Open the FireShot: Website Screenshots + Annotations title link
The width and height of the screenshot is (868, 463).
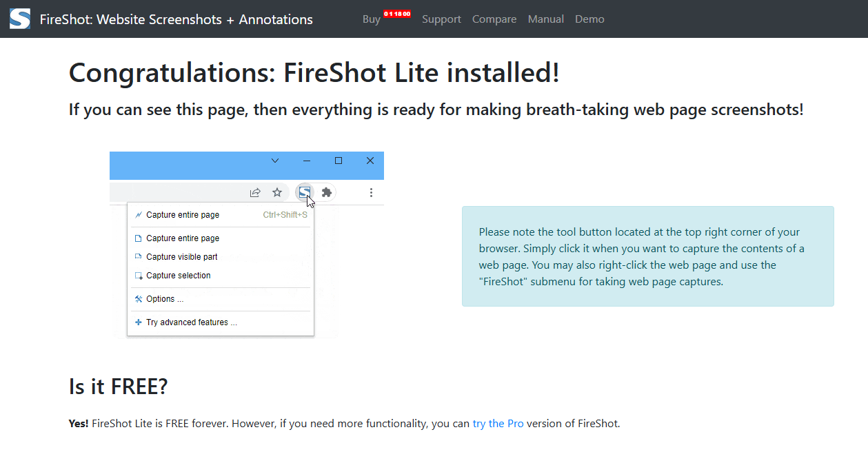click(x=176, y=19)
